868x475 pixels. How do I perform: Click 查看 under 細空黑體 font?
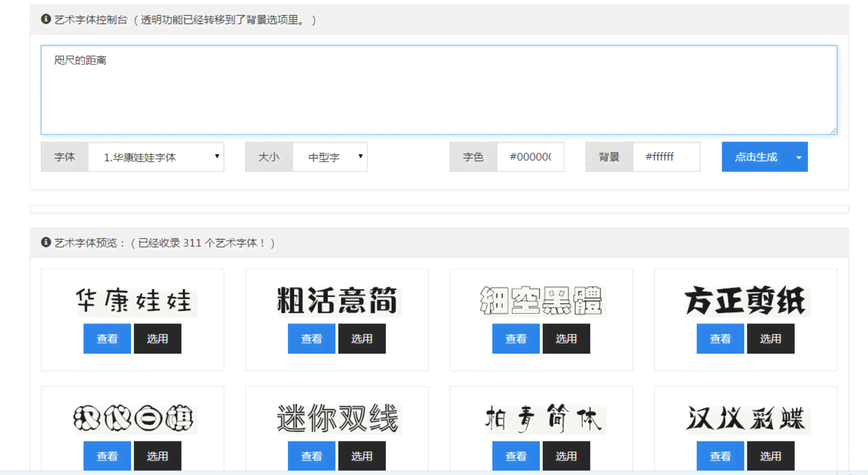pyautogui.click(x=516, y=338)
